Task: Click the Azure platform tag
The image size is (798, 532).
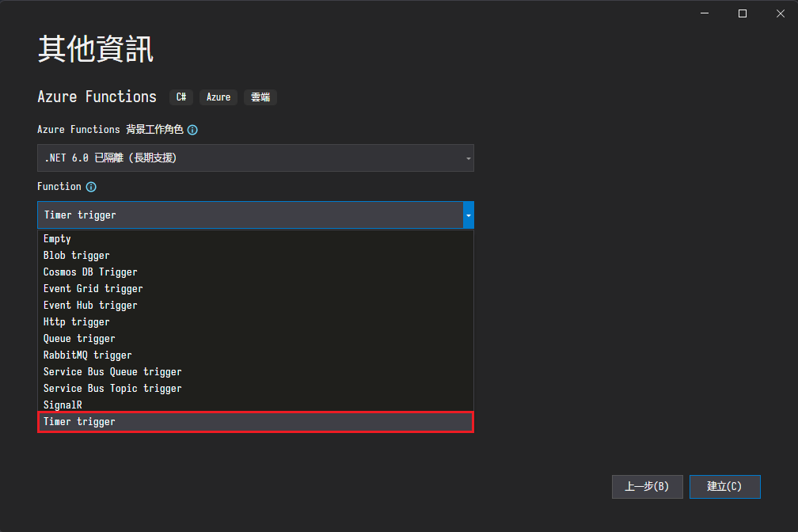Action: [218, 97]
